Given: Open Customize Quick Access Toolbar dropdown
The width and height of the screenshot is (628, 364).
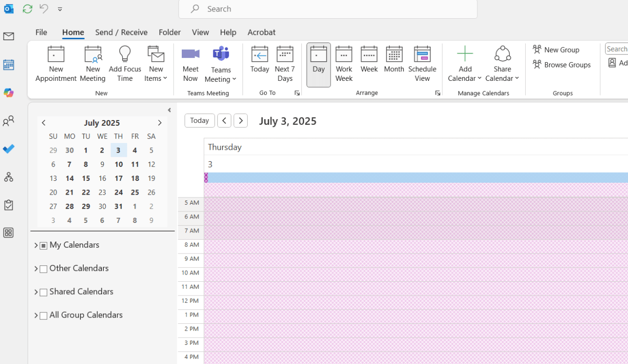Looking at the screenshot, I should (60, 9).
